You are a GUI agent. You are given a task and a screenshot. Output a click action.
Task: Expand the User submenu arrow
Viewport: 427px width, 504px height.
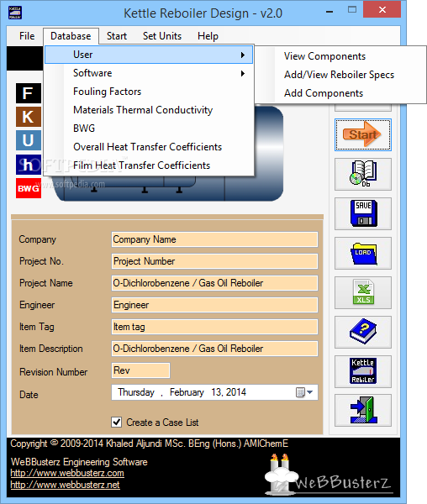point(243,55)
